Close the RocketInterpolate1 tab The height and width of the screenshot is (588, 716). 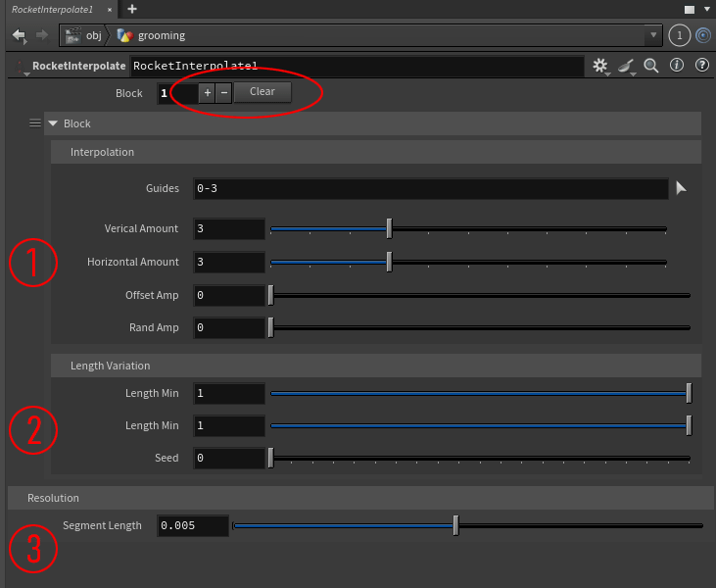(x=110, y=10)
